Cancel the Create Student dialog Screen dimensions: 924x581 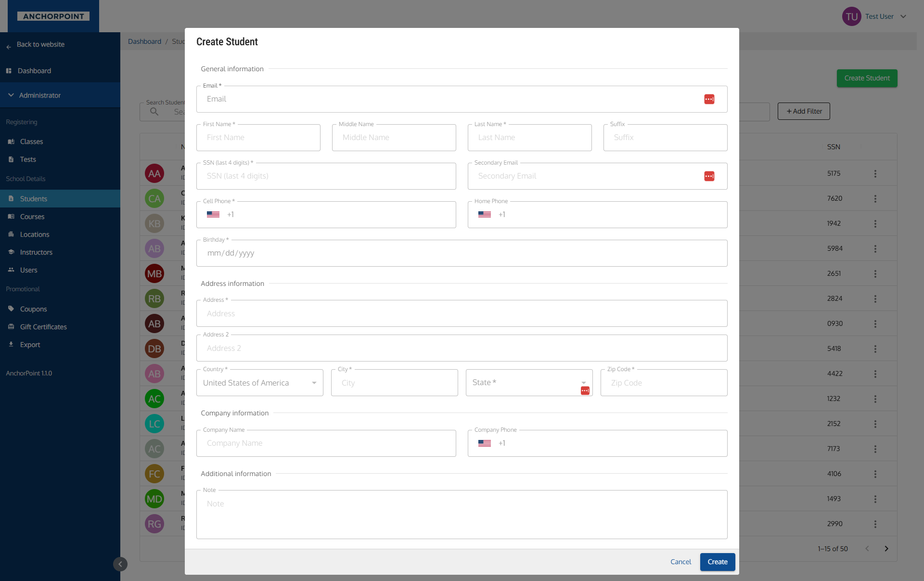point(680,562)
